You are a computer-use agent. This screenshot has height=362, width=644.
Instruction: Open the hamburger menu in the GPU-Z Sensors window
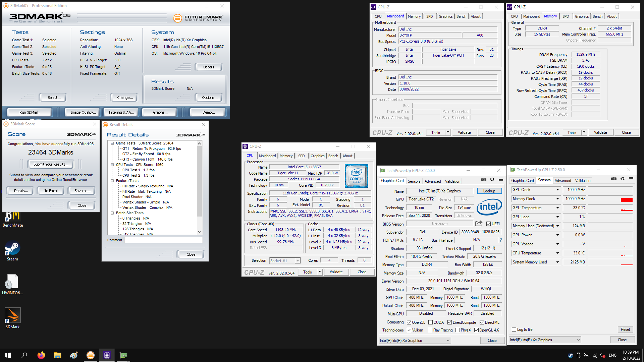(x=631, y=179)
